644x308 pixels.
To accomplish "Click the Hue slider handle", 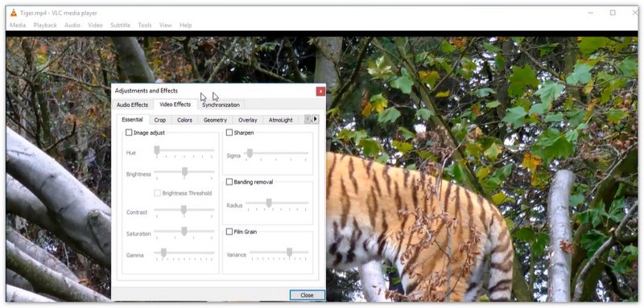I will pos(157,150).
